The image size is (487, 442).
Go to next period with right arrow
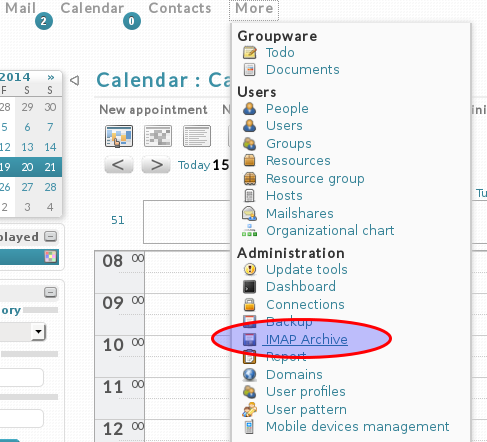coord(156,165)
